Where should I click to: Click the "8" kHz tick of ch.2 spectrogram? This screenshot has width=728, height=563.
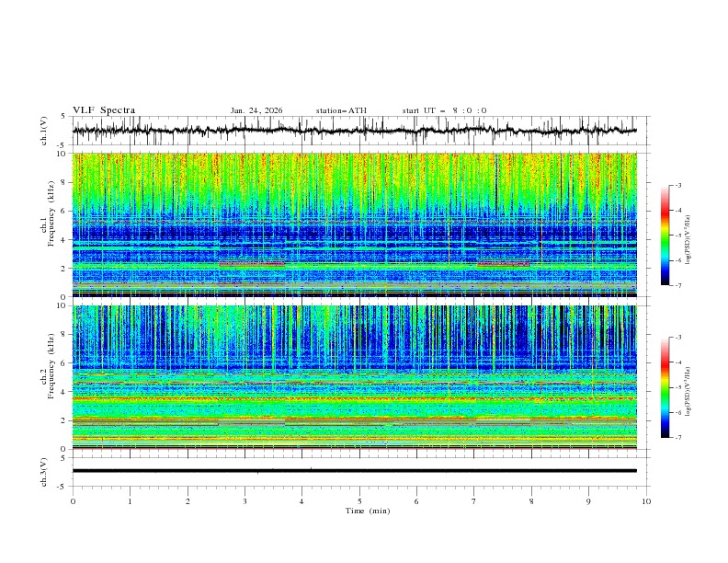click(64, 335)
